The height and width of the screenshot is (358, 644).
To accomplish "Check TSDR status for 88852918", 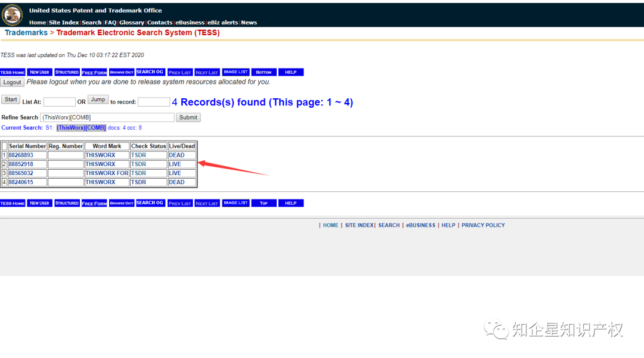I will click(x=138, y=164).
